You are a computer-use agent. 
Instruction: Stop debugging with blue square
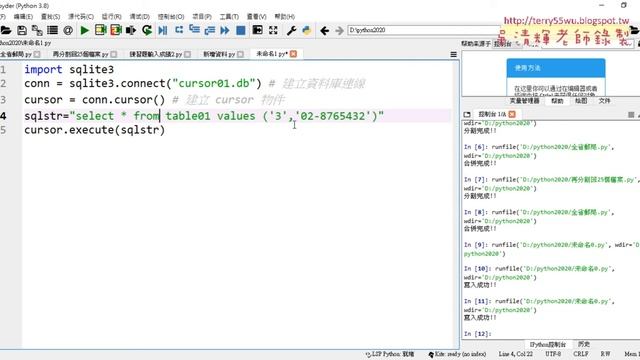tap(241, 30)
